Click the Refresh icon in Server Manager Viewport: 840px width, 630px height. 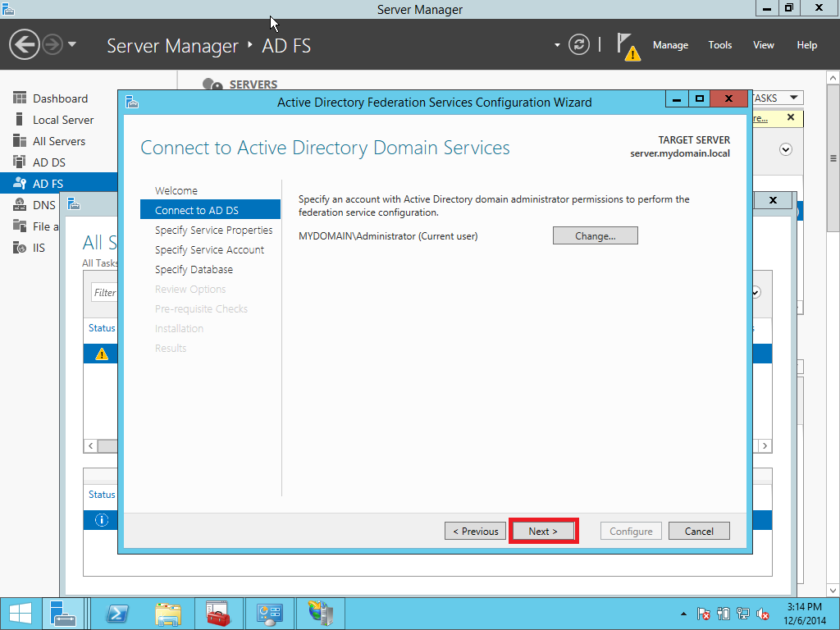click(578, 45)
